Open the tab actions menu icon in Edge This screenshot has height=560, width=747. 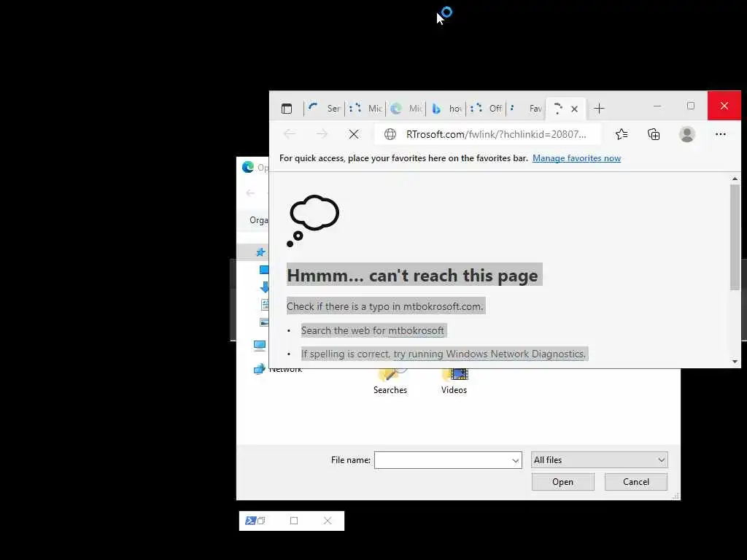(x=286, y=109)
